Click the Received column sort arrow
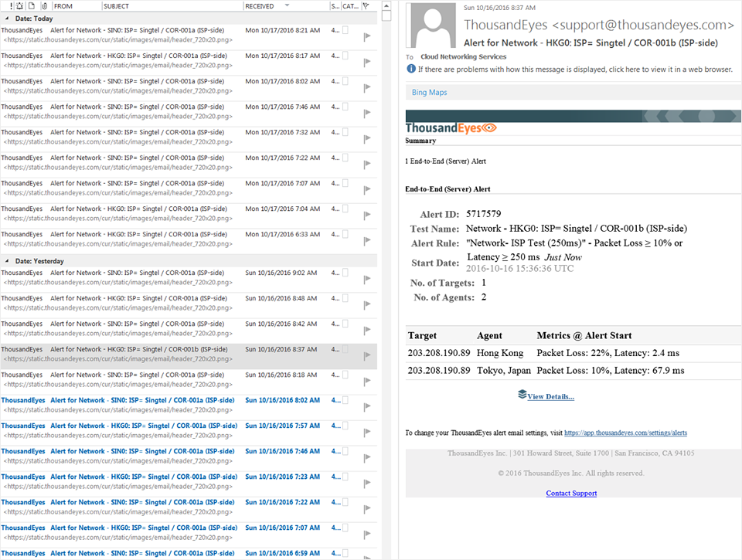This screenshot has width=742, height=560. pos(288,6)
